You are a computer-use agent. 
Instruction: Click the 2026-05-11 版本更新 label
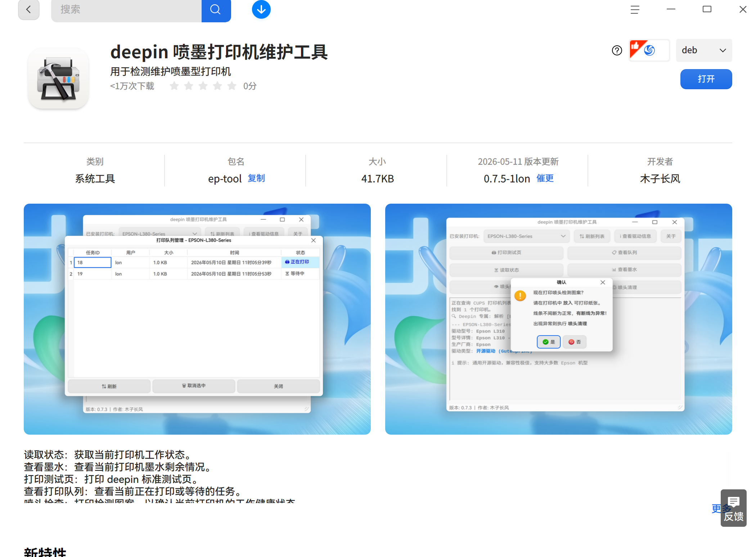(518, 162)
